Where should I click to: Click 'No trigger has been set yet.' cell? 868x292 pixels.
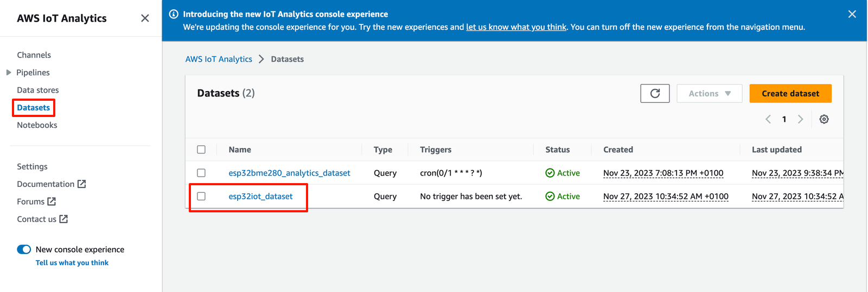click(x=471, y=196)
